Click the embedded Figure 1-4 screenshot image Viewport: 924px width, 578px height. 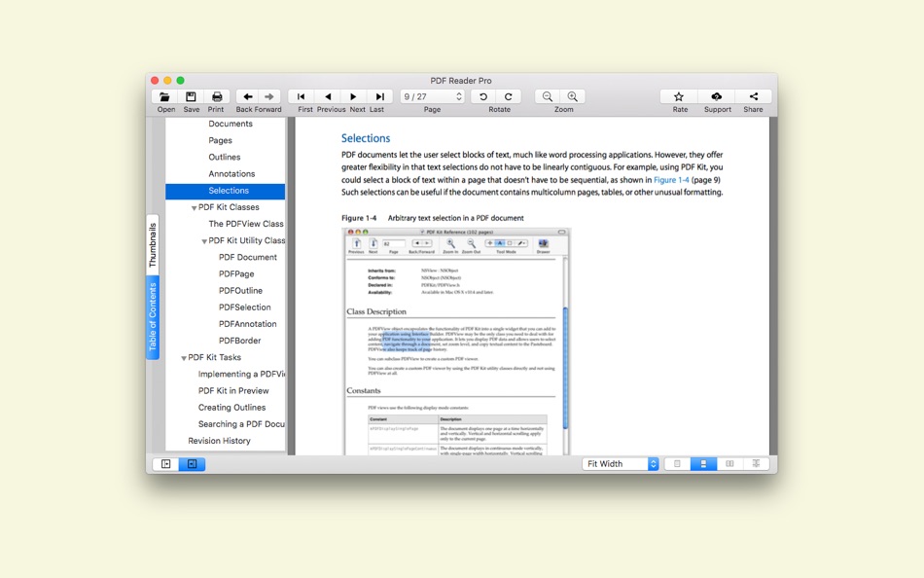[456, 342]
